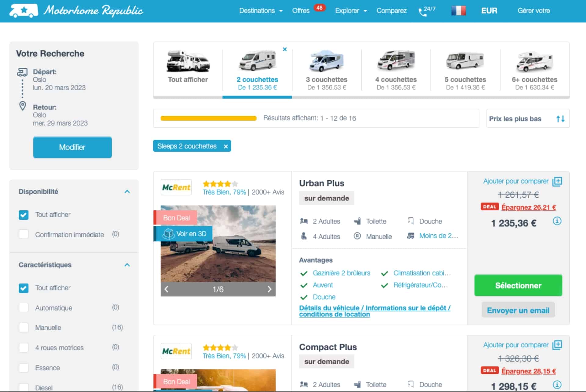Click Gazinière 2 brûleurs advantage link
The image size is (586, 392).
[341, 273]
